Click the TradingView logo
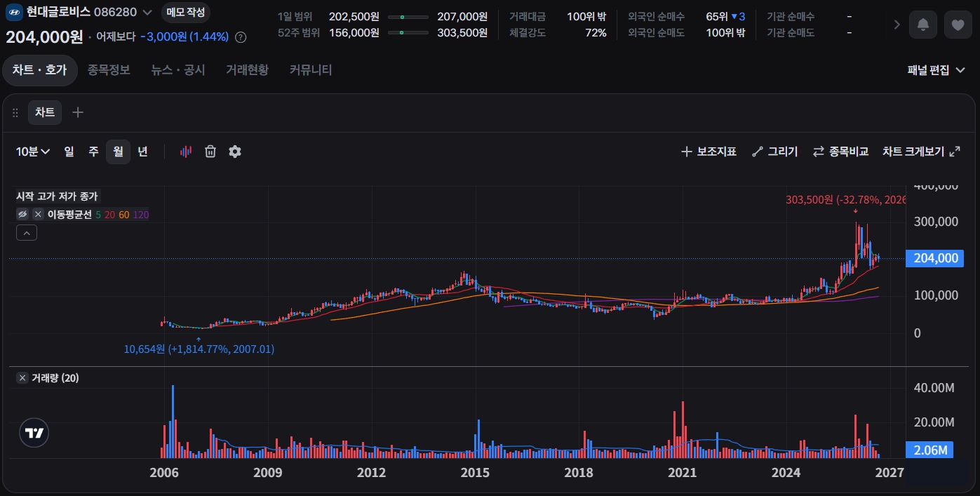This screenshot has width=980, height=496. click(x=34, y=434)
